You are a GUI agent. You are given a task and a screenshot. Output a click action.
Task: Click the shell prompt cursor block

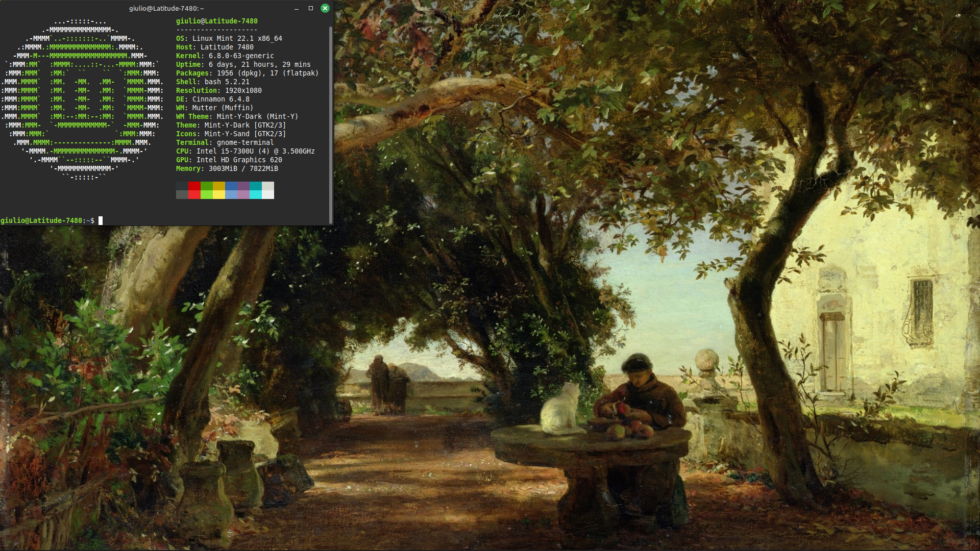101,220
